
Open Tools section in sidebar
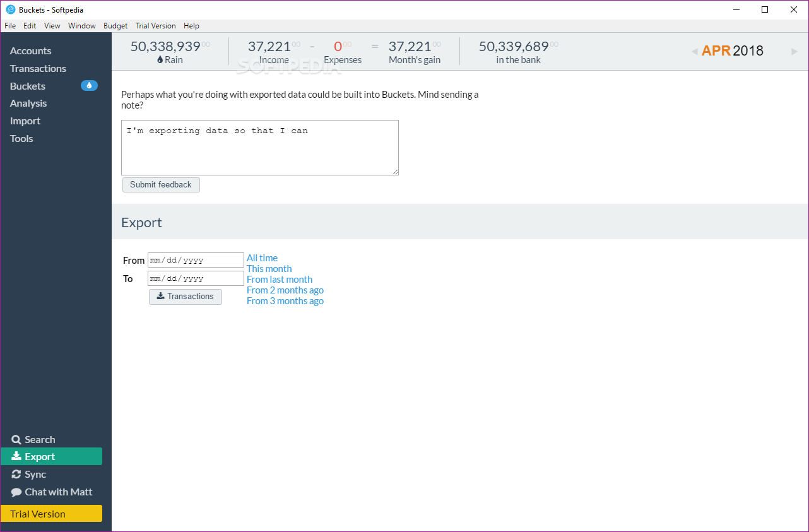[21, 139]
